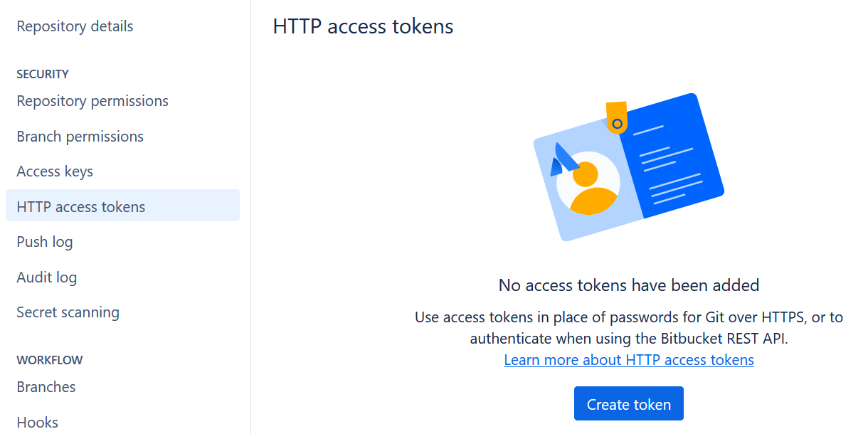Open the Push log page
The height and width of the screenshot is (434, 868).
click(45, 242)
